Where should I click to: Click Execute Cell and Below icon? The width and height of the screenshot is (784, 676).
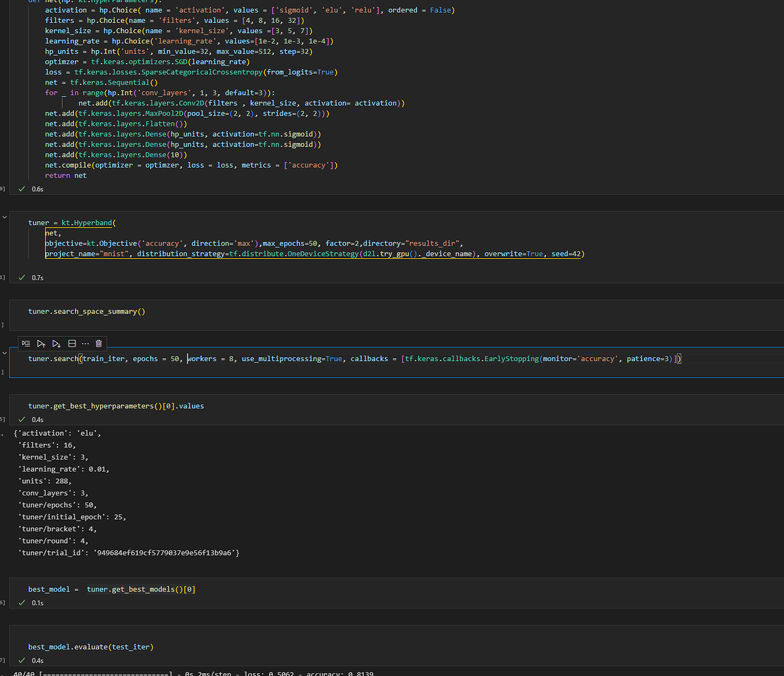coord(57,343)
